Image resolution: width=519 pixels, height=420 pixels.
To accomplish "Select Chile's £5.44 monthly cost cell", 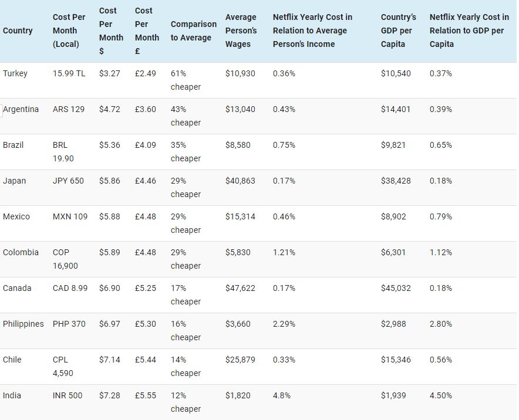I will coord(146,360).
